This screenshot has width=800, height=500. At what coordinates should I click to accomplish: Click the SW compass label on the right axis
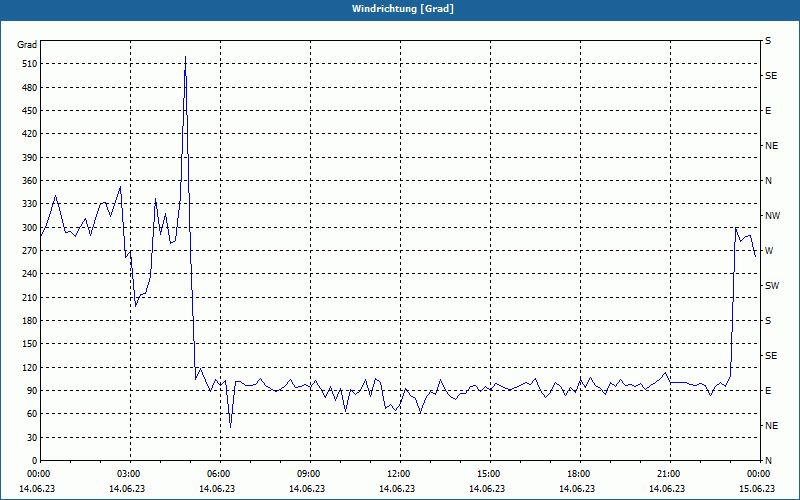[x=772, y=286]
